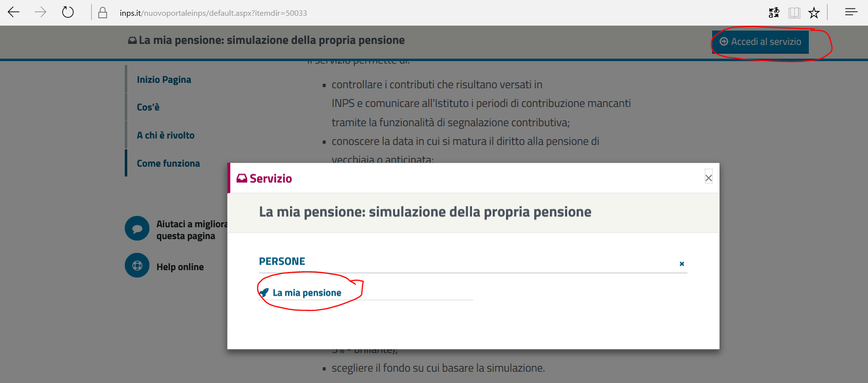Click the Aiutaci a migliorare speech bubble icon
This screenshot has width=868, height=383.
point(137,229)
